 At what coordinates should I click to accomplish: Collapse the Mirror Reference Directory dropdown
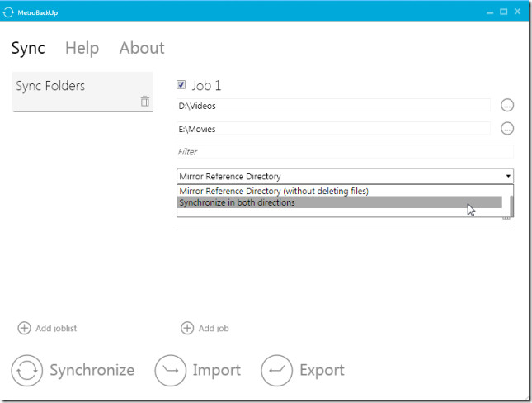pyautogui.click(x=508, y=176)
